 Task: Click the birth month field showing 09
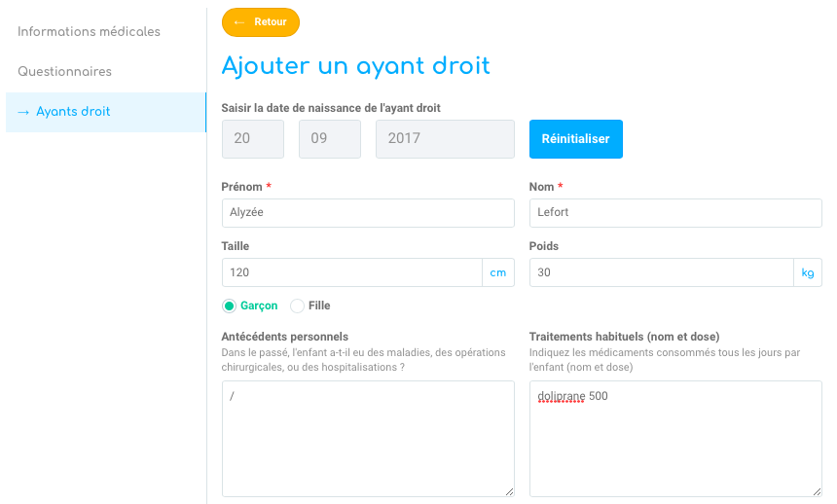[x=330, y=139]
